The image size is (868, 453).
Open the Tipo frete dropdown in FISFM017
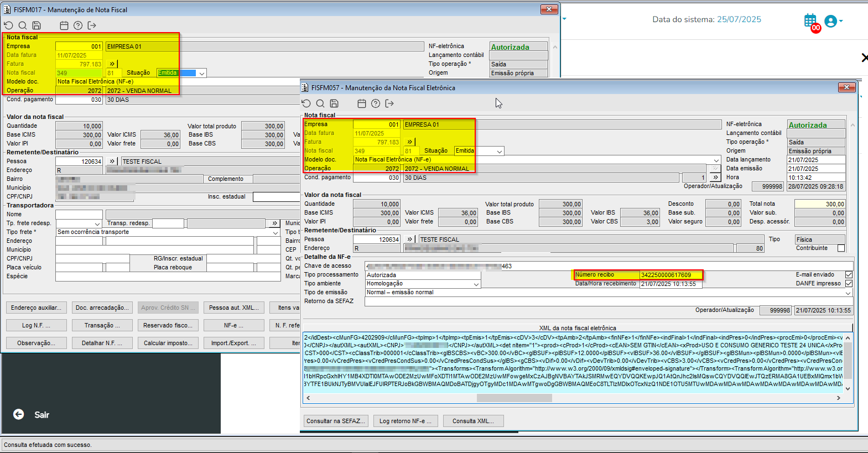[275, 232]
